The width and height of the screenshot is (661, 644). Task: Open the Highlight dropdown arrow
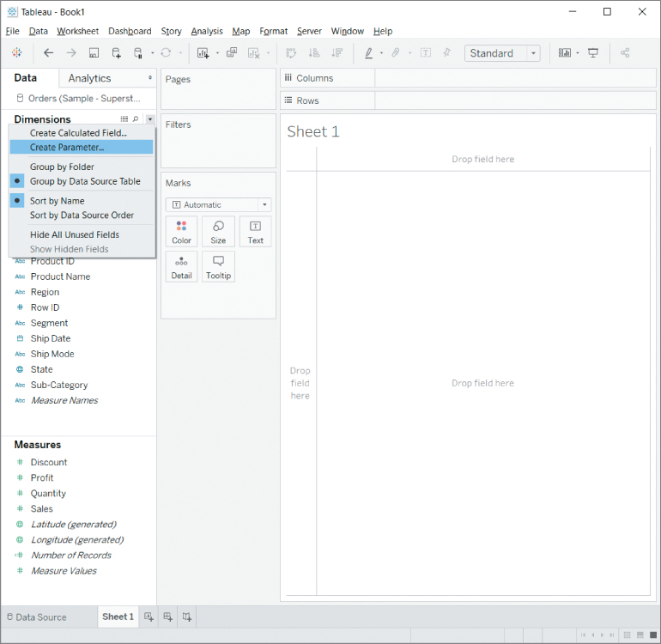tap(381, 53)
